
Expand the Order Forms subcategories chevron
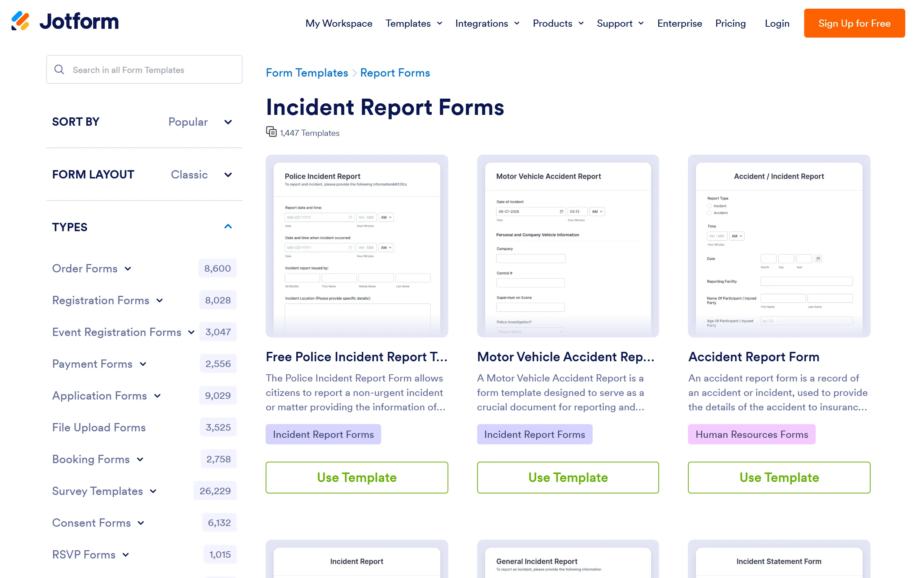[128, 269]
